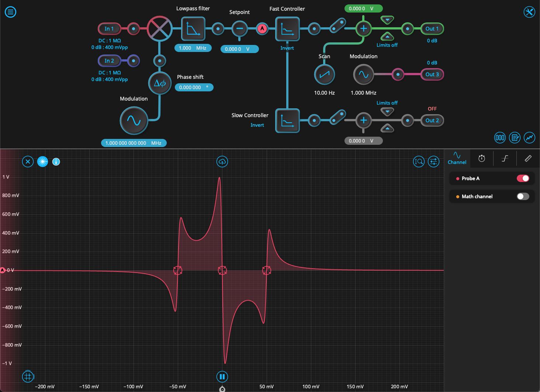Open the Slow Controller block

click(287, 120)
